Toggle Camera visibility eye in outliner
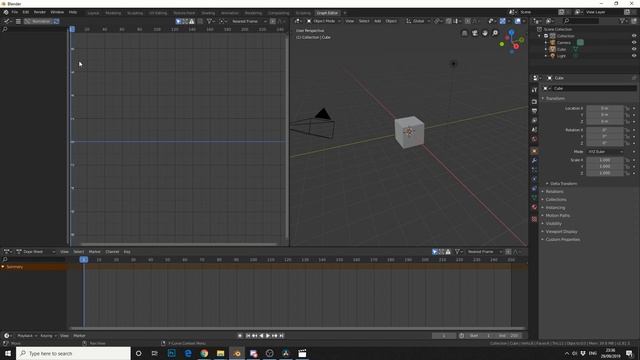Screen dimensions: 640x360 coord(634,42)
